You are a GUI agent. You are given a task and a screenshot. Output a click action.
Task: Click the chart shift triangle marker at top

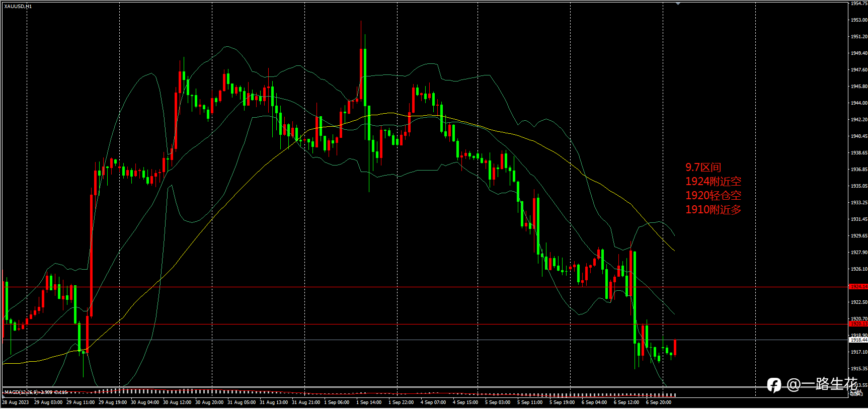coord(678,4)
